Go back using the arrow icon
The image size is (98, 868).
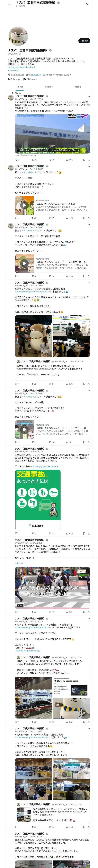coord(9,4)
